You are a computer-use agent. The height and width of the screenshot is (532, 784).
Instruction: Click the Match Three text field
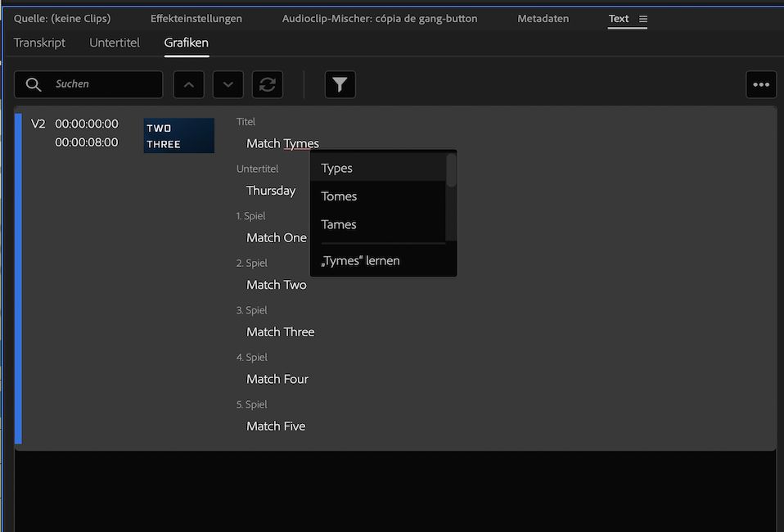coord(281,331)
